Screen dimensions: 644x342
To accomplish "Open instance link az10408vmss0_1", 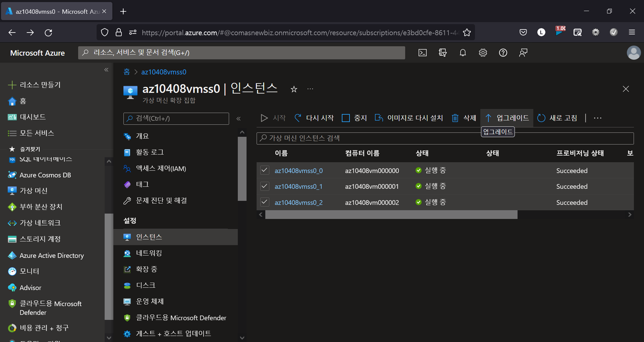I will [298, 187].
